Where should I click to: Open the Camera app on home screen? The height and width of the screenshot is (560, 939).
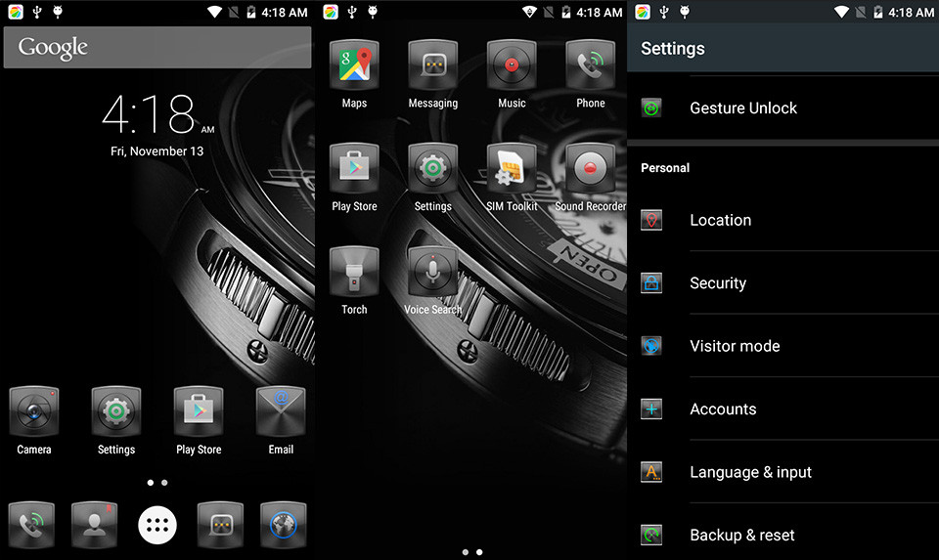pos(34,411)
